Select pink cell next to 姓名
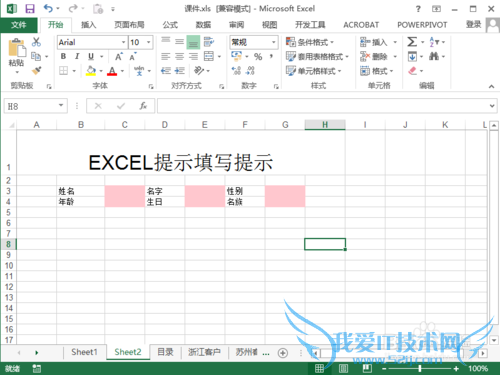Screen dimensions: 500x375 coord(125,191)
